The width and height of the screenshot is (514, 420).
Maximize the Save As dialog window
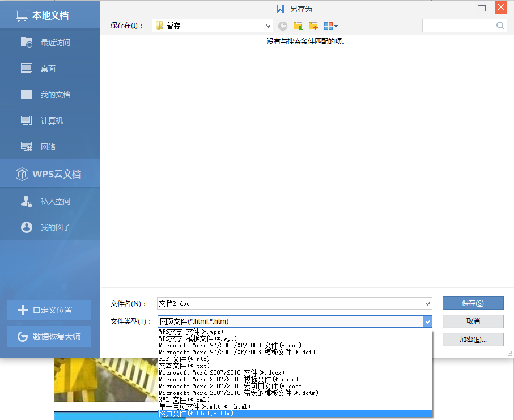(482, 8)
